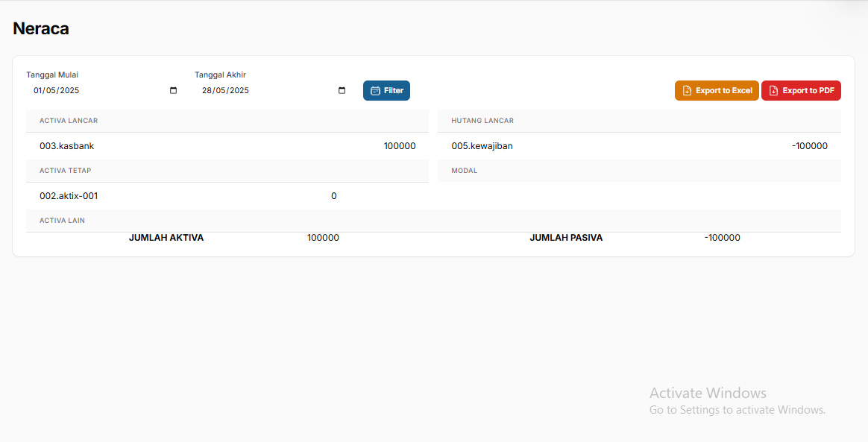
Task: Click the JUMLAH PASIVA label
Action: point(566,238)
